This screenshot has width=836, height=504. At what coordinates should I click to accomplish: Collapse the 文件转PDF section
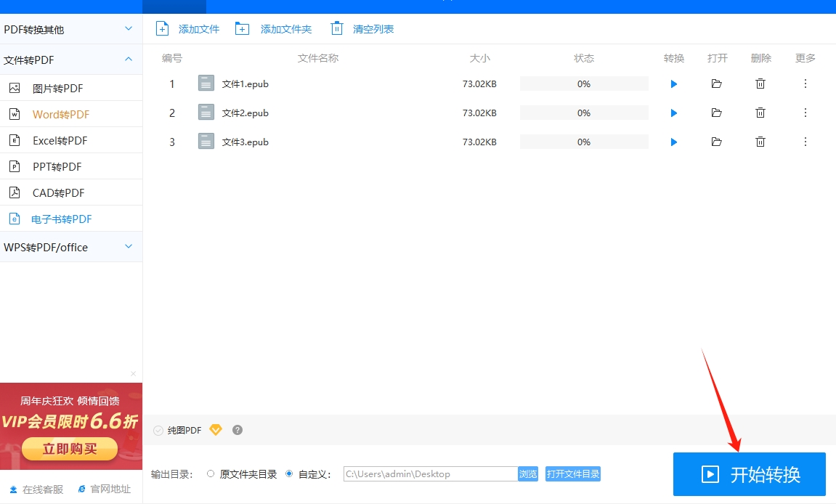71,60
